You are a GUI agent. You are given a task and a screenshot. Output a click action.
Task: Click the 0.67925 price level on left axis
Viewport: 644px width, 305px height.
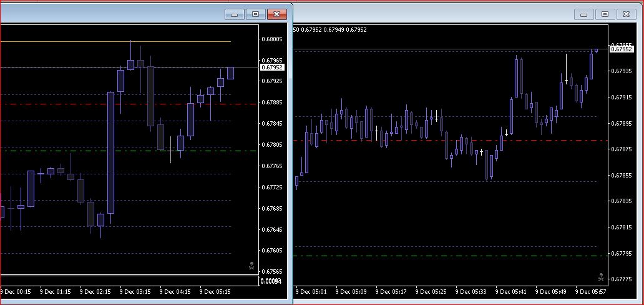point(272,81)
